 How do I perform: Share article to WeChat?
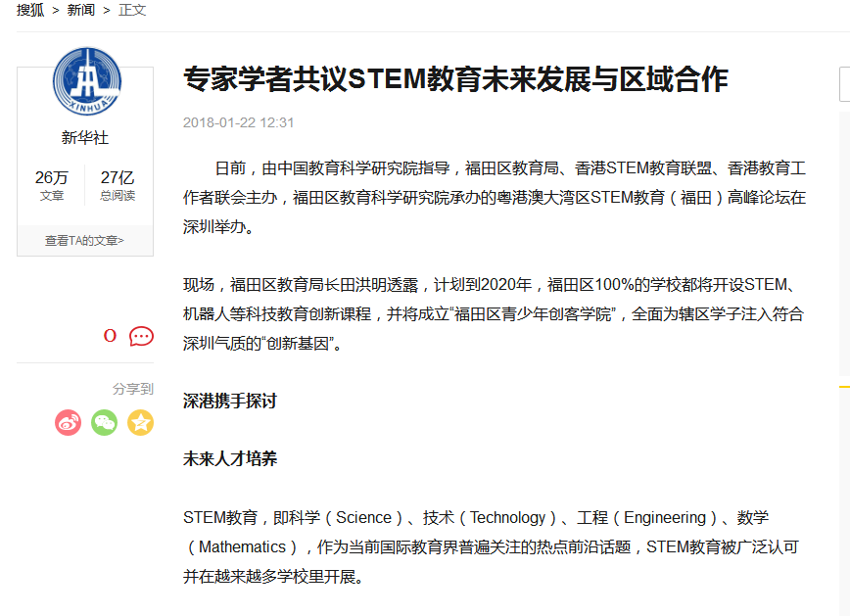point(104,422)
